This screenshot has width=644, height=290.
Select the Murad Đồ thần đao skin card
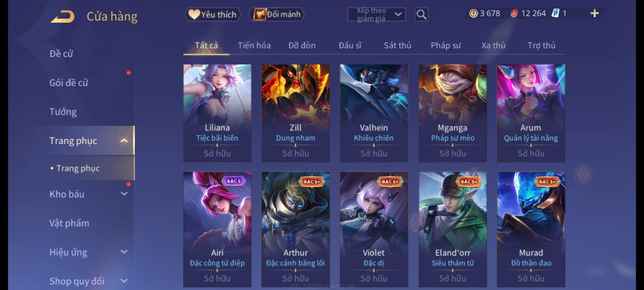tap(531, 230)
